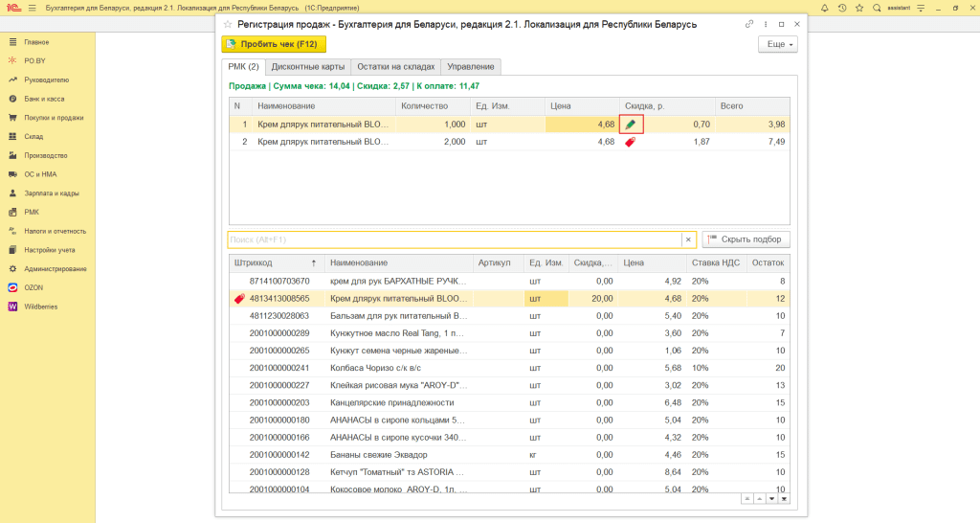This screenshot has width=980, height=523.
Task: Click red tag discount icon in row 2
Action: [x=630, y=142]
